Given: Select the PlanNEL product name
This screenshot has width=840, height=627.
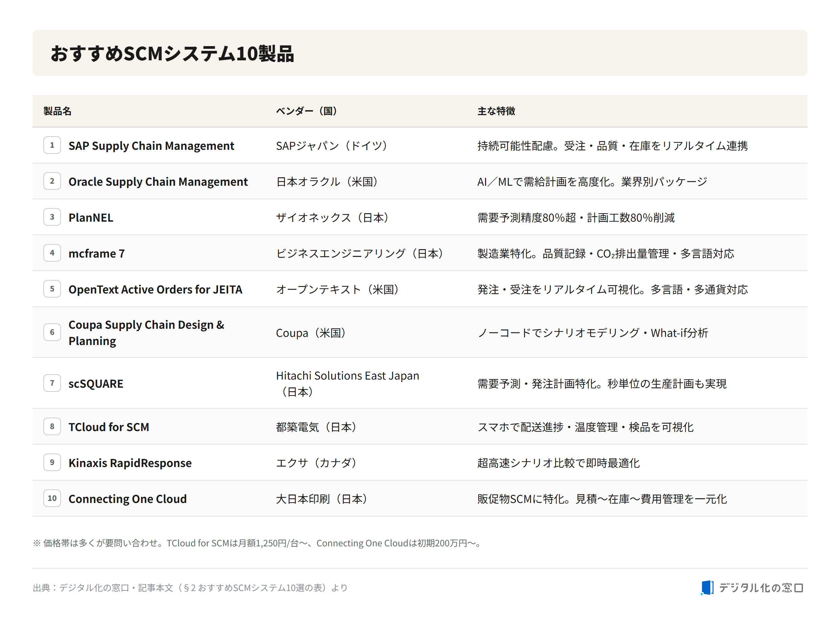Looking at the screenshot, I should coord(91,218).
